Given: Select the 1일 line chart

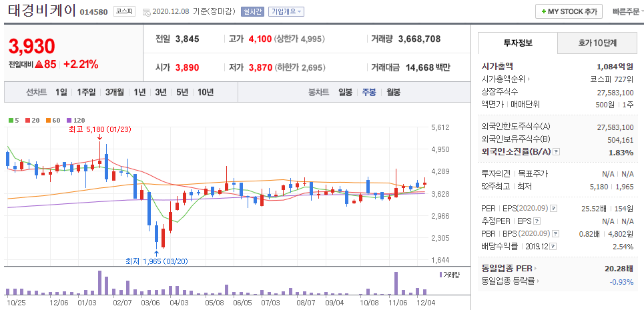Looking at the screenshot, I should pos(61,92).
